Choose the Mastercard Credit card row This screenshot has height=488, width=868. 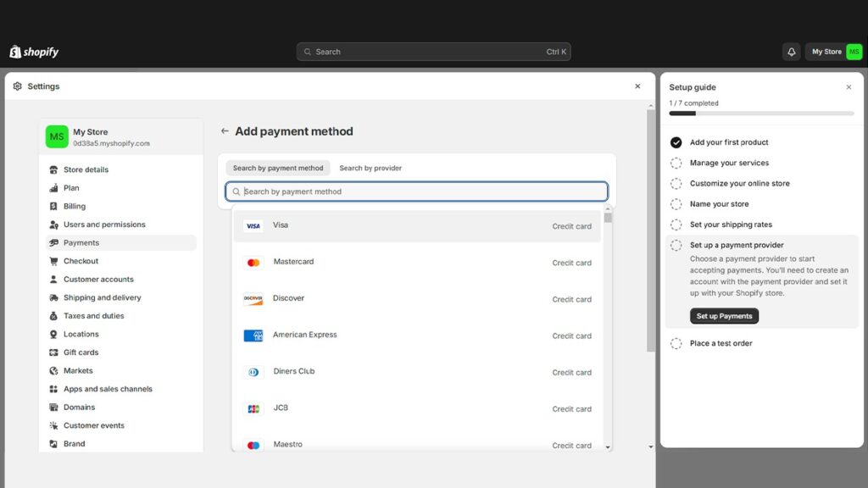pos(417,263)
